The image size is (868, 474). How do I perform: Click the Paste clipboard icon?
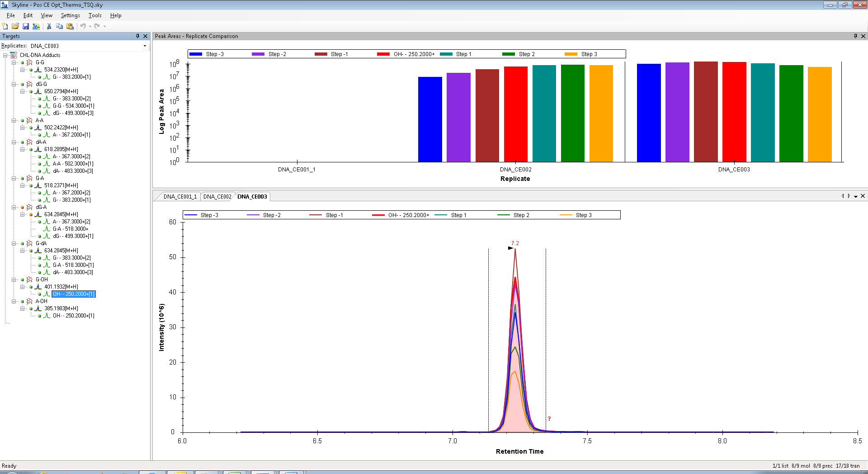[x=70, y=26]
